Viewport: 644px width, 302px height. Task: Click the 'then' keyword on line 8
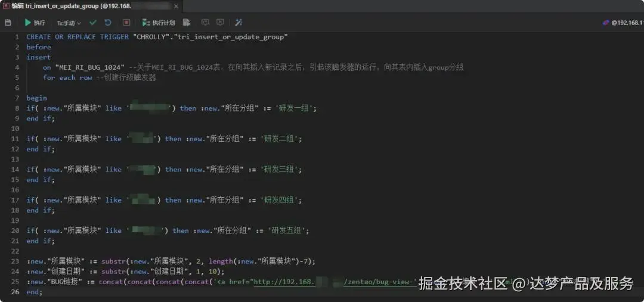188,108
